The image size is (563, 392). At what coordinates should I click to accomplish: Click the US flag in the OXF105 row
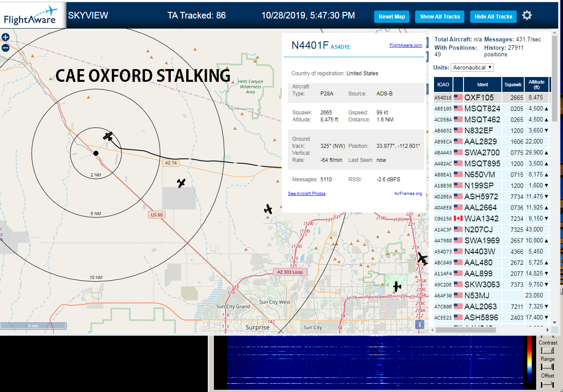(458, 98)
